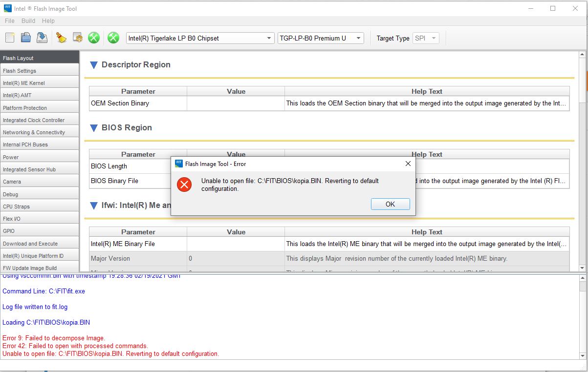Click the New configuration toolbar icon
Screen dimensions: 588x372
[x=10, y=38]
